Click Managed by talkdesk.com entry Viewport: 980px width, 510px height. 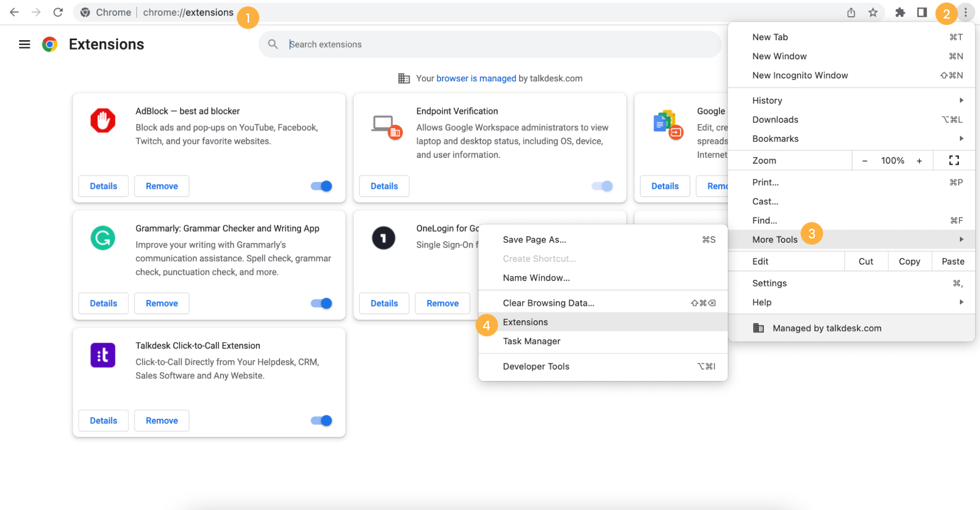point(852,328)
